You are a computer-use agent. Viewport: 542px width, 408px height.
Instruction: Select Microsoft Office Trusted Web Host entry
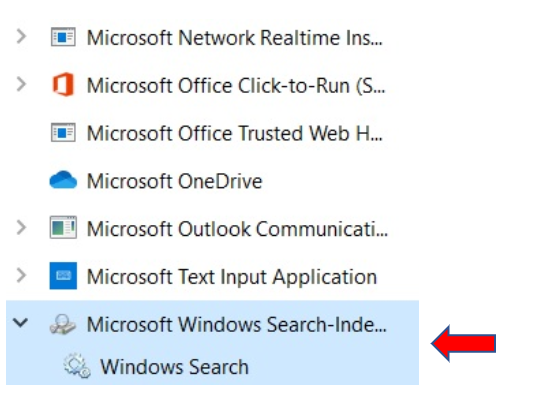pos(235,133)
